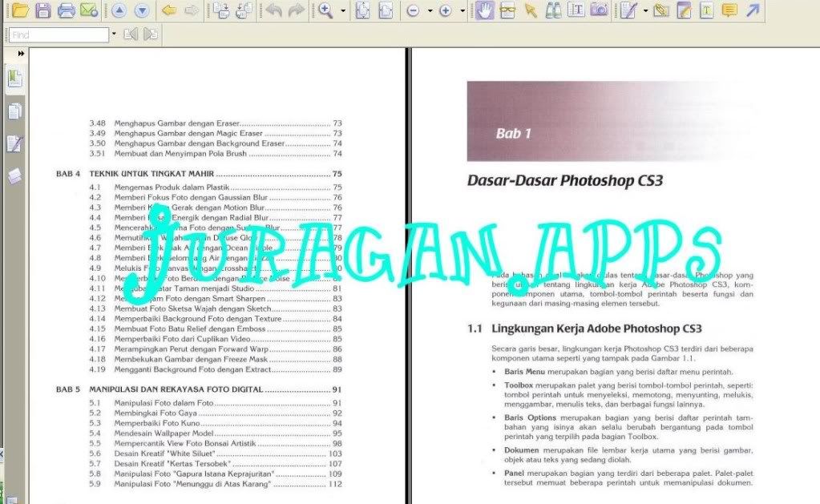Add a yellow sticky note comment
The image size is (820, 504).
[729, 10]
